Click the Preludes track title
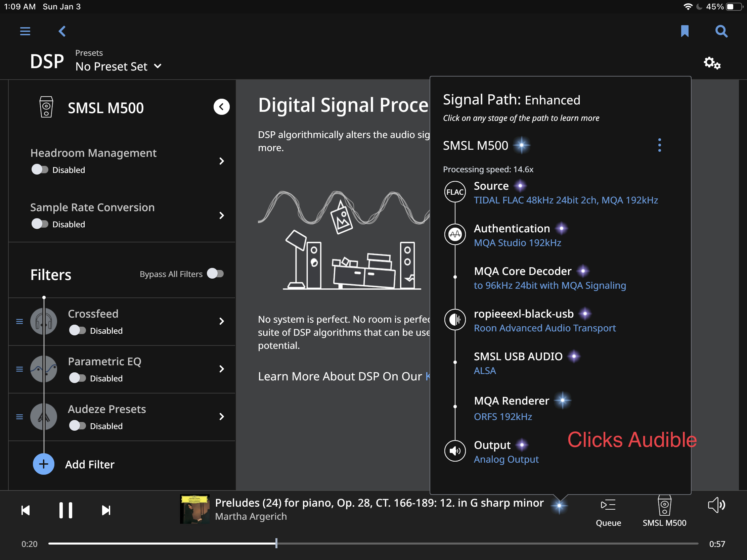The image size is (747, 560). click(x=379, y=503)
